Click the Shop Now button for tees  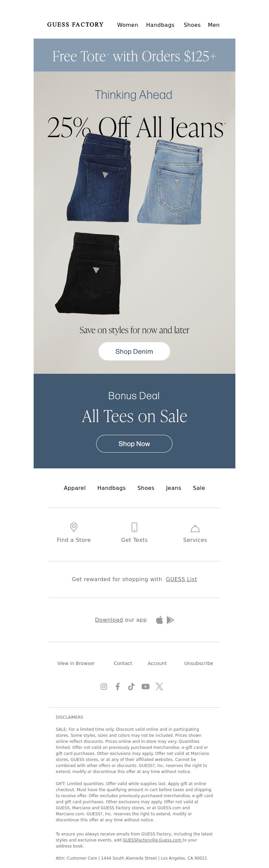(x=134, y=444)
